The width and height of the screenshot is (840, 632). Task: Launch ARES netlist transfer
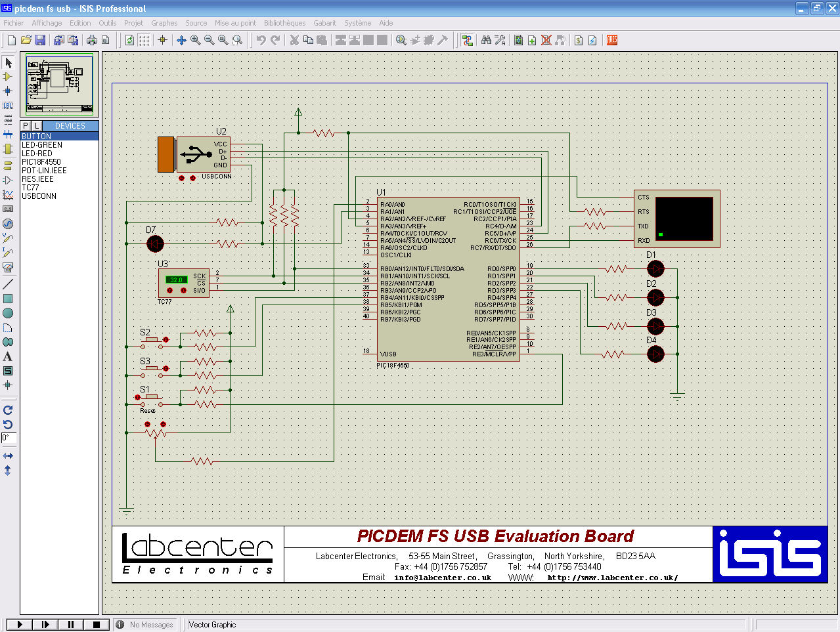(612, 40)
